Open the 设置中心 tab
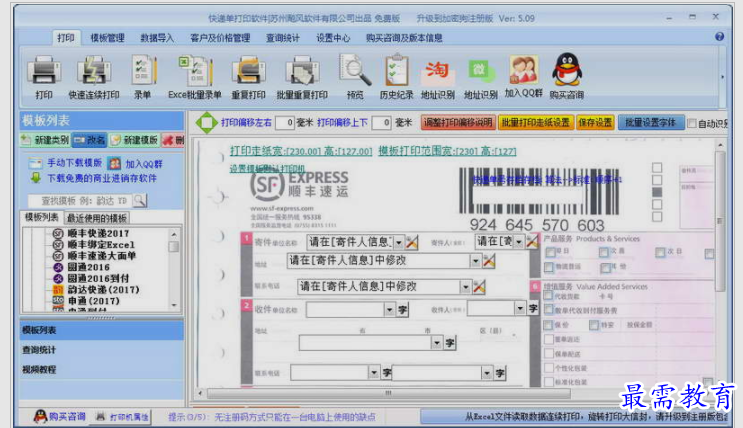 [333, 38]
